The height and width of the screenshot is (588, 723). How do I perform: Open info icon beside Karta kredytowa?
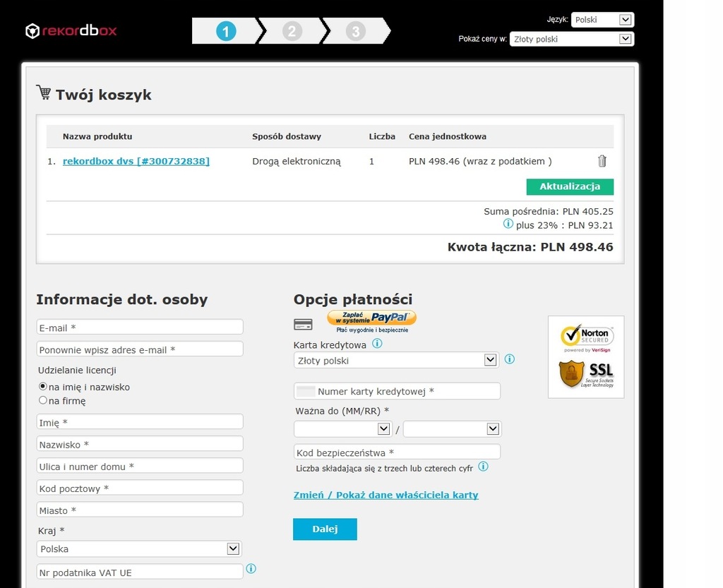coord(377,343)
